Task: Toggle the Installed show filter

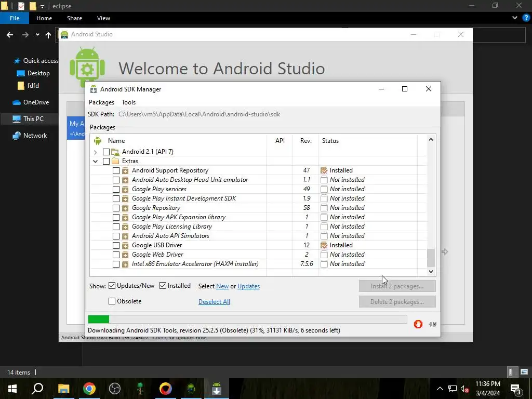Action: click(163, 286)
